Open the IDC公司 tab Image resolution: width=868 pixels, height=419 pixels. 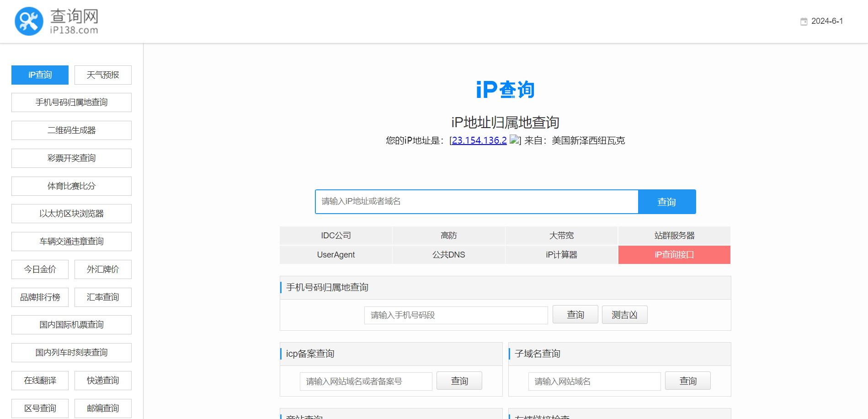[x=336, y=236]
